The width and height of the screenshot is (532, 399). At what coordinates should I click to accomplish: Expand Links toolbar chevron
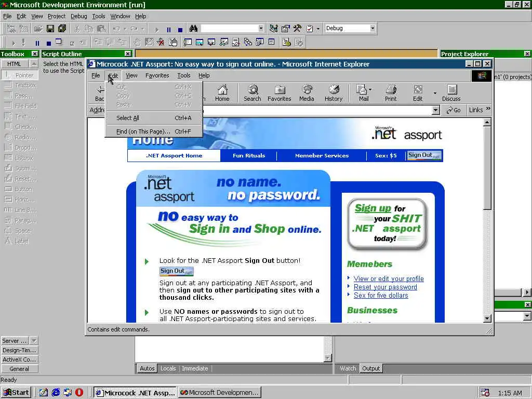point(488,109)
